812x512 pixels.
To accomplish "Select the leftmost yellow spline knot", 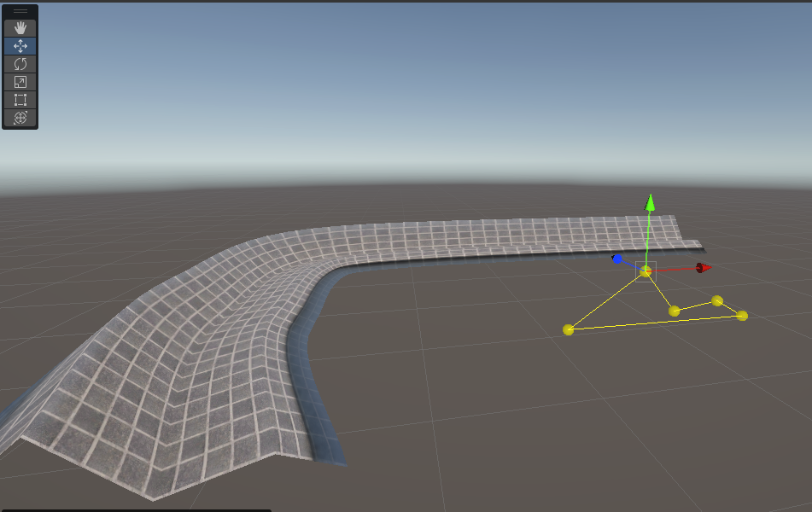I will pyautogui.click(x=568, y=329).
